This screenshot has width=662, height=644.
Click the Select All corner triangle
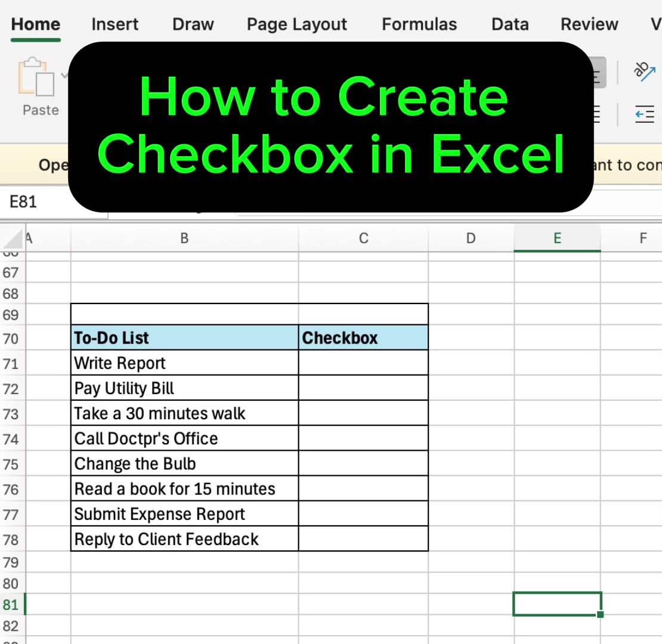pyautogui.click(x=13, y=239)
